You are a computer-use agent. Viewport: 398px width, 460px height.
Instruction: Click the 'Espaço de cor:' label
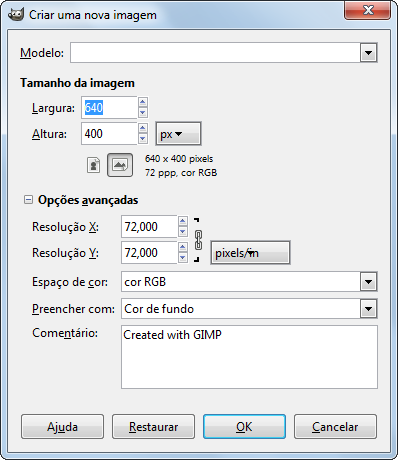pos(70,282)
